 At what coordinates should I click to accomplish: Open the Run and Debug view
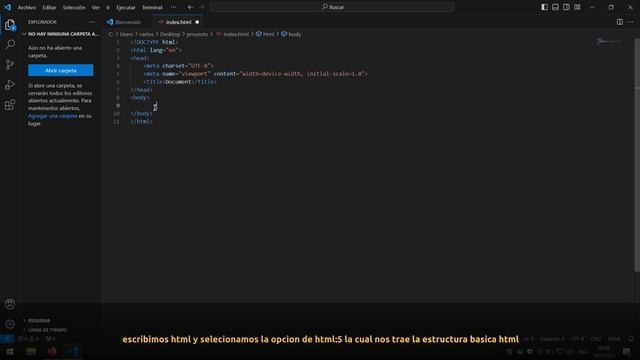tap(10, 84)
